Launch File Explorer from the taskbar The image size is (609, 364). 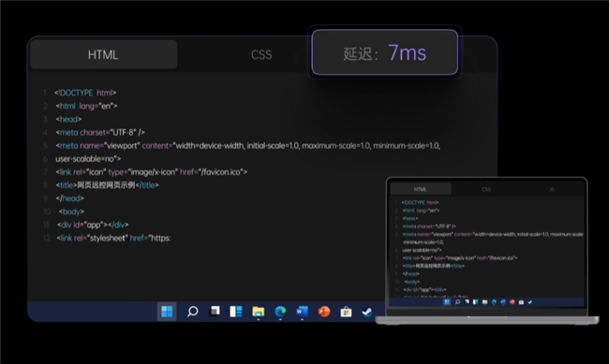[x=258, y=312]
